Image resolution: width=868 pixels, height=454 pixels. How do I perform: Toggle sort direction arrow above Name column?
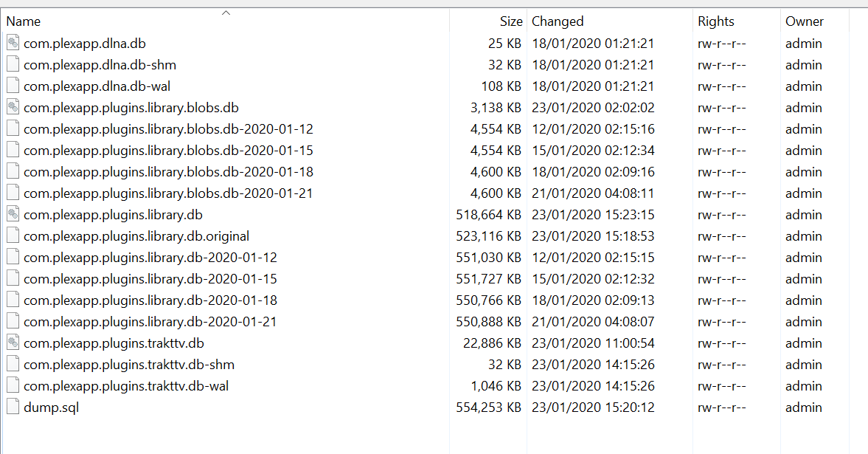point(226,13)
